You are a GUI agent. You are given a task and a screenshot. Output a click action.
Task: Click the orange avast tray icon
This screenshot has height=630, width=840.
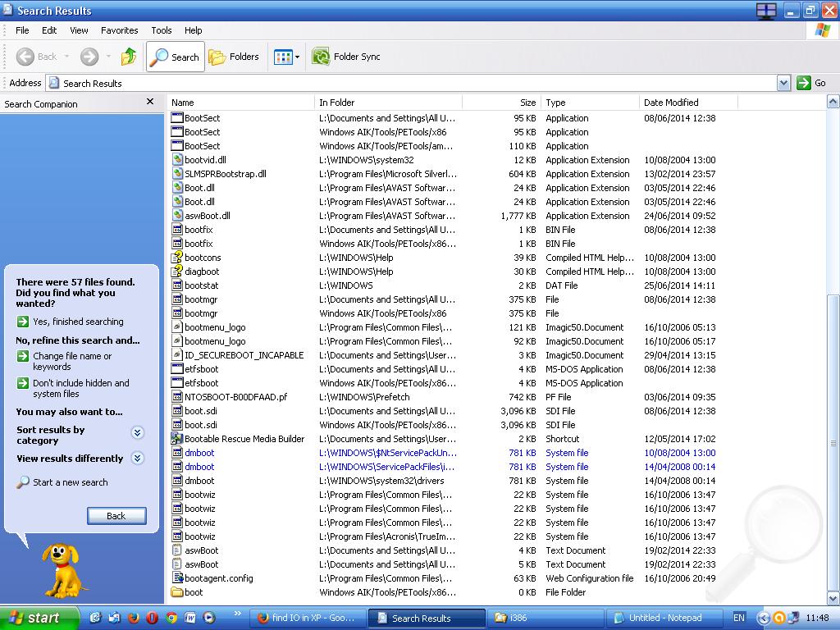[779, 618]
